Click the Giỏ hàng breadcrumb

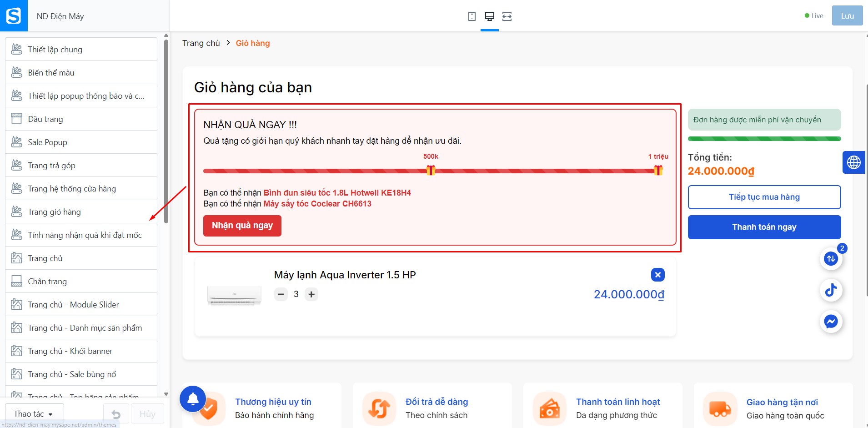pos(253,43)
